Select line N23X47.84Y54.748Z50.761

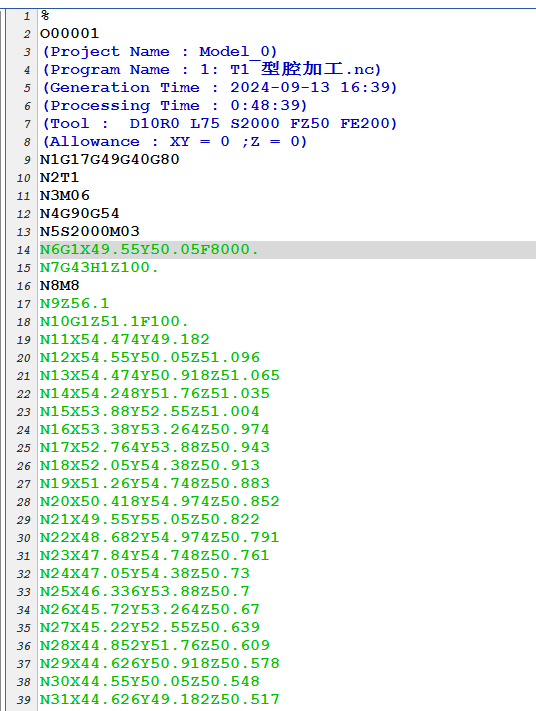click(x=155, y=555)
